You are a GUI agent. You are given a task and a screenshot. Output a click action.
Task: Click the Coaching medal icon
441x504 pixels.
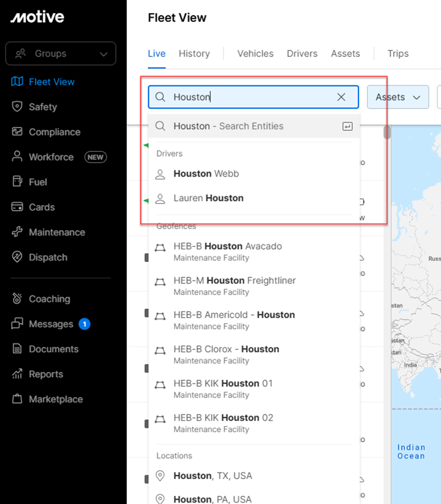17,299
